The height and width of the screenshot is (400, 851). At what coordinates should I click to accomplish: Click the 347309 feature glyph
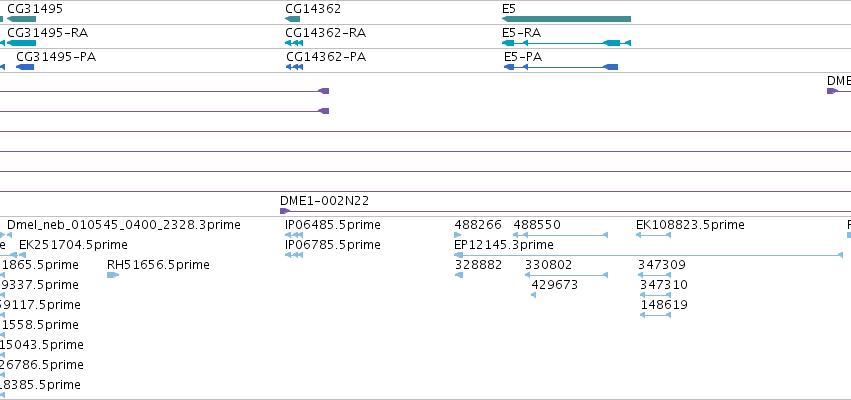[x=654, y=275]
